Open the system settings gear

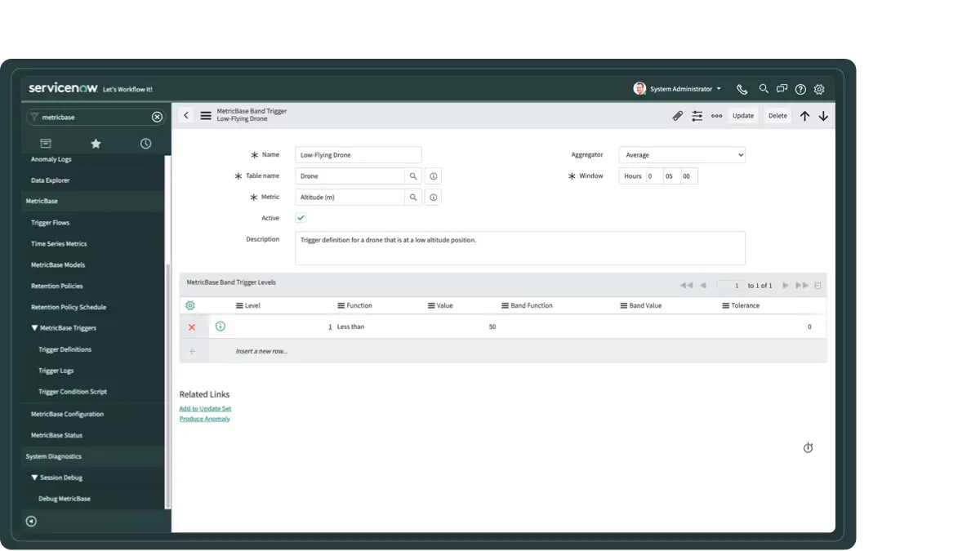(x=819, y=89)
